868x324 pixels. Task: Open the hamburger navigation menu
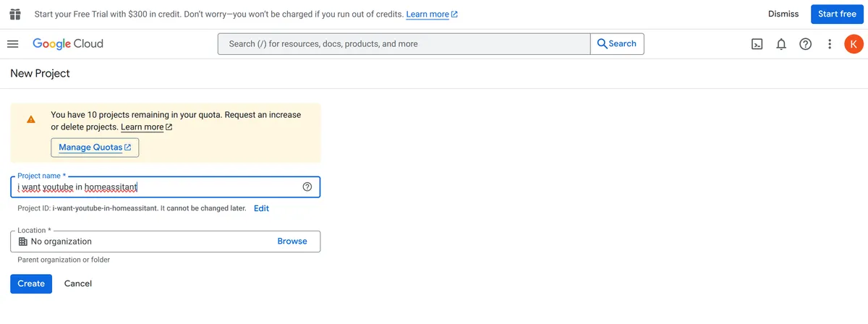[12, 44]
